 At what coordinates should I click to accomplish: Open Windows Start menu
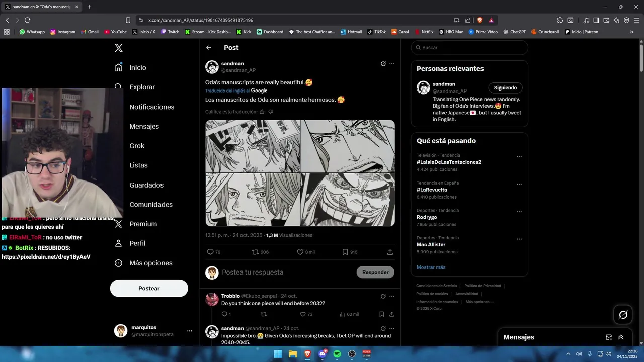(x=278, y=354)
